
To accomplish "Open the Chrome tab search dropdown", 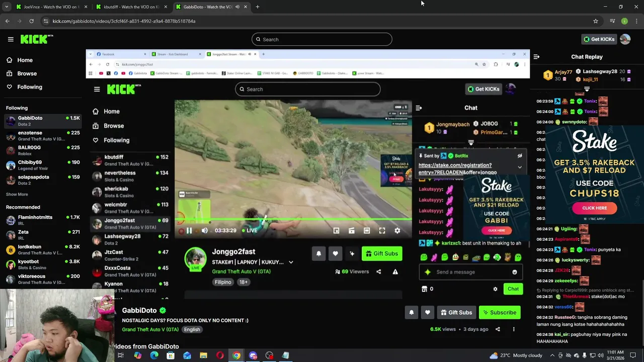I will tap(6, 7).
